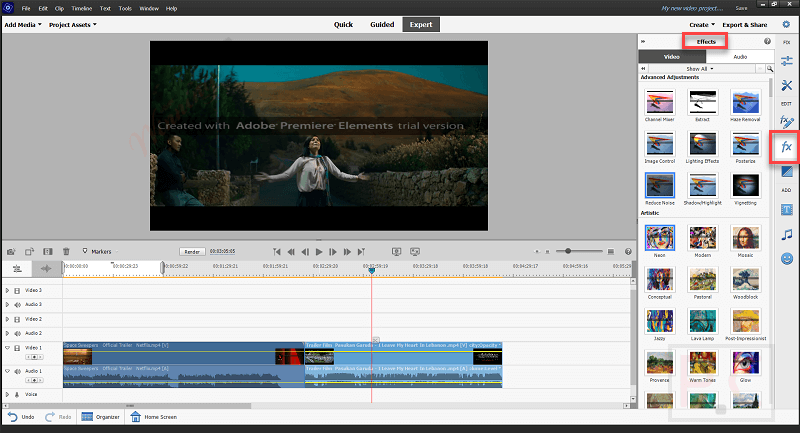Adjust the timeline zoom slider

[x=568, y=251]
